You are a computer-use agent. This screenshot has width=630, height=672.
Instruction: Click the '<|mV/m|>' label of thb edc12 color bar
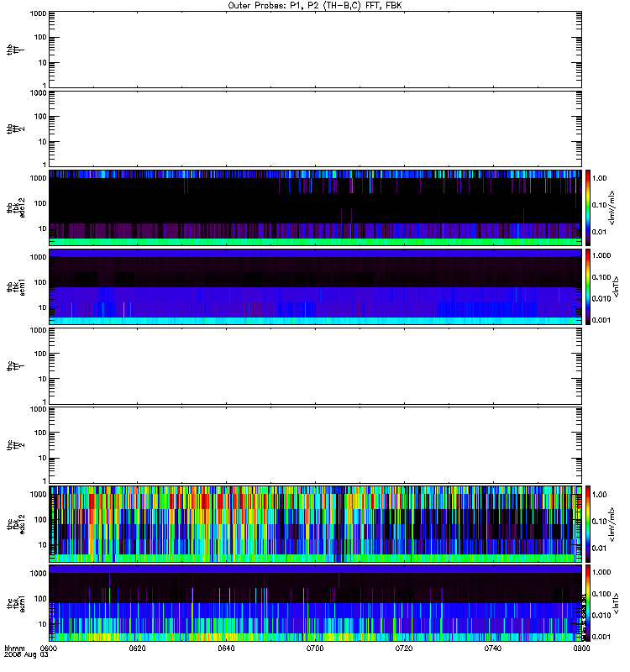click(x=612, y=207)
